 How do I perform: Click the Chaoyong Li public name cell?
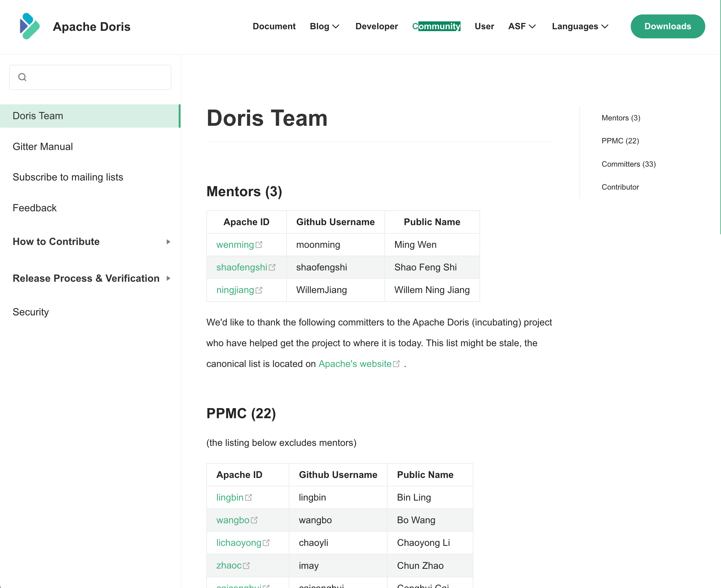tap(430, 543)
